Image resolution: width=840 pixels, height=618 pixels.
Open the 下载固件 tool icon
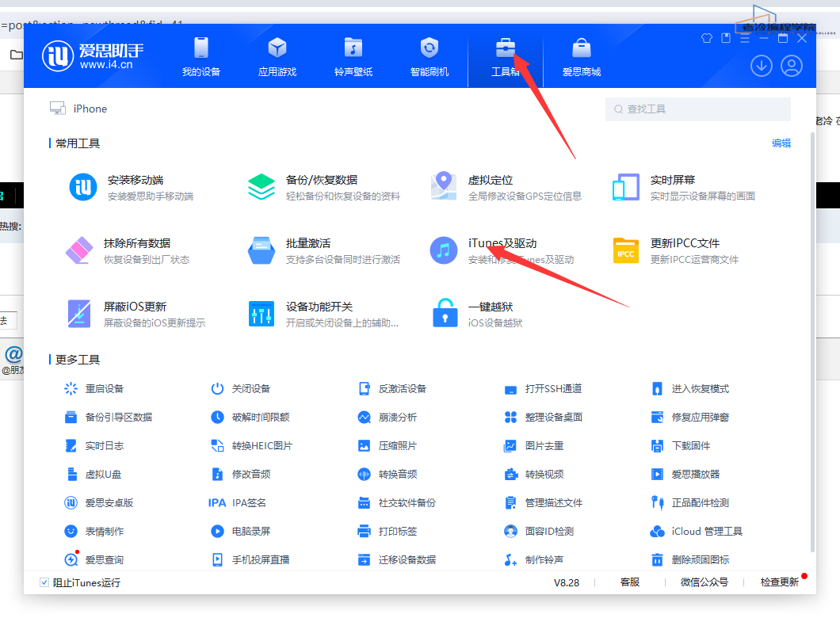coord(657,445)
